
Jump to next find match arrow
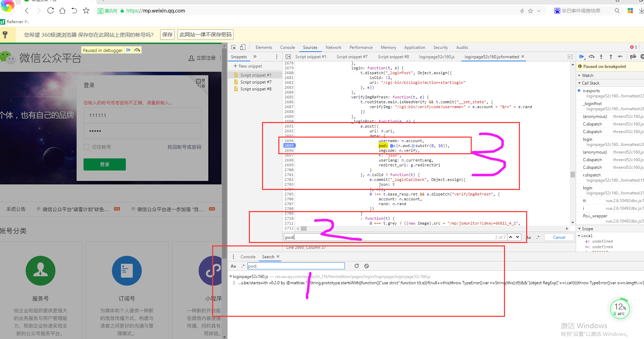(x=517, y=237)
